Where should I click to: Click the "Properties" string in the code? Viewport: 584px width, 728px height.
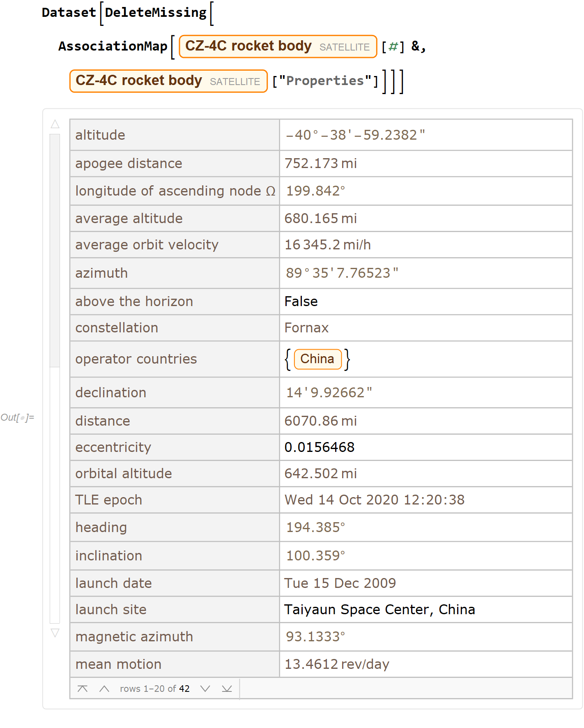pos(325,81)
